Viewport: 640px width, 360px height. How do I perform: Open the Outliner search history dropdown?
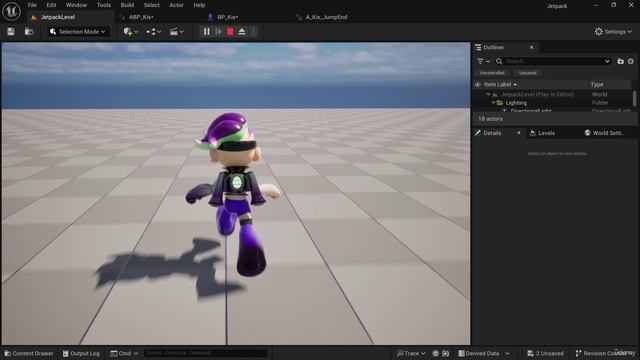click(x=607, y=61)
